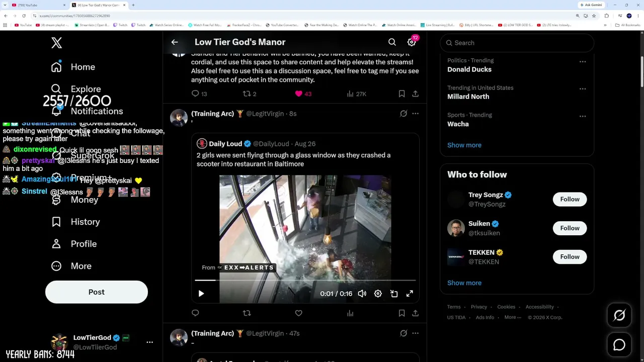Screen dimensions: 644x362
Task: Open Daily Loud profile from quoted post
Action: (225, 144)
